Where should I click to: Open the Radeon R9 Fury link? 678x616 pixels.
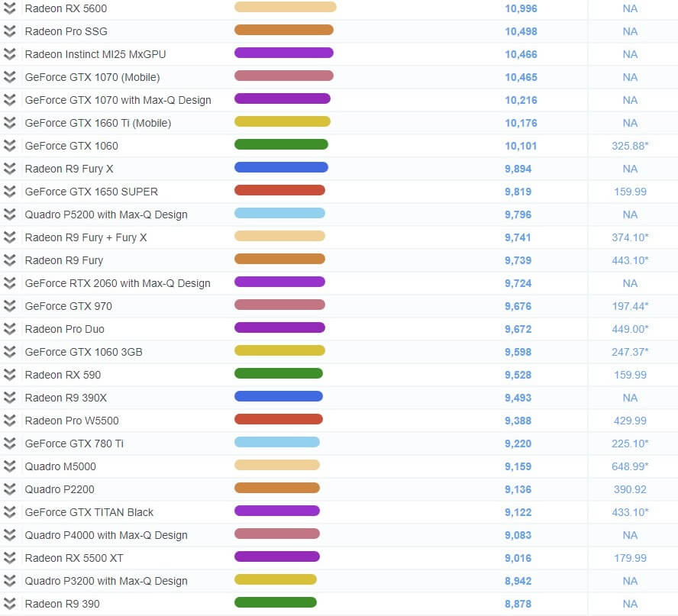(64, 260)
